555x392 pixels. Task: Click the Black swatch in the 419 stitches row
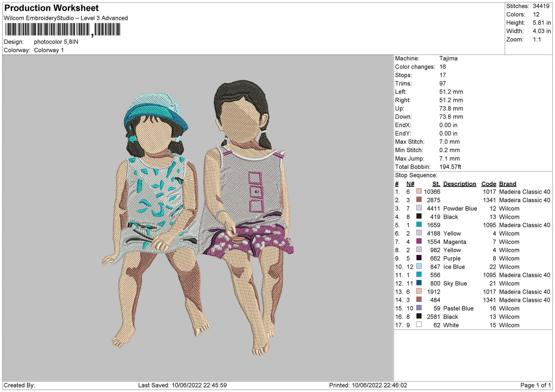point(419,216)
